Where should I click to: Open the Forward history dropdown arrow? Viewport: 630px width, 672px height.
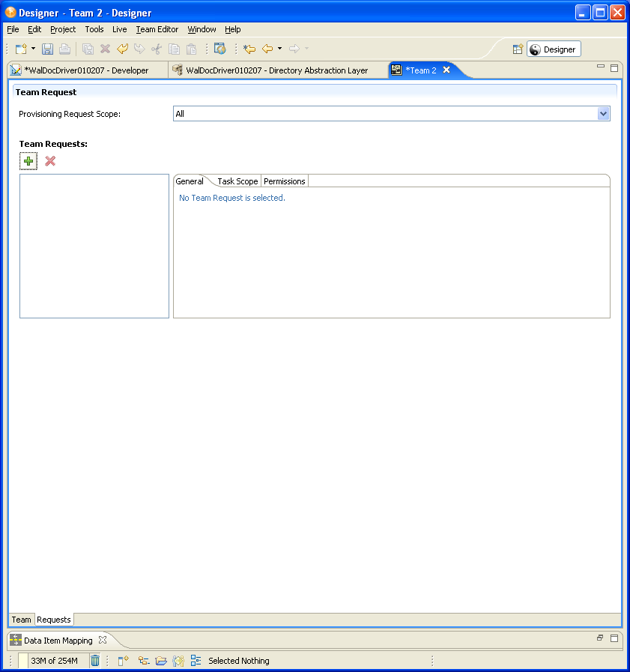click(306, 49)
